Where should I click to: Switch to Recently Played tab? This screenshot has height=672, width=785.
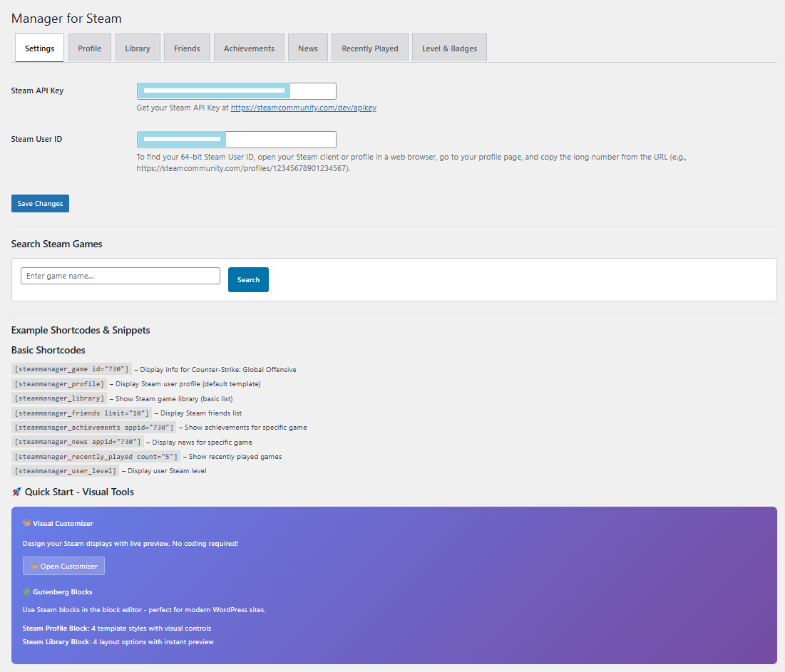[369, 48]
